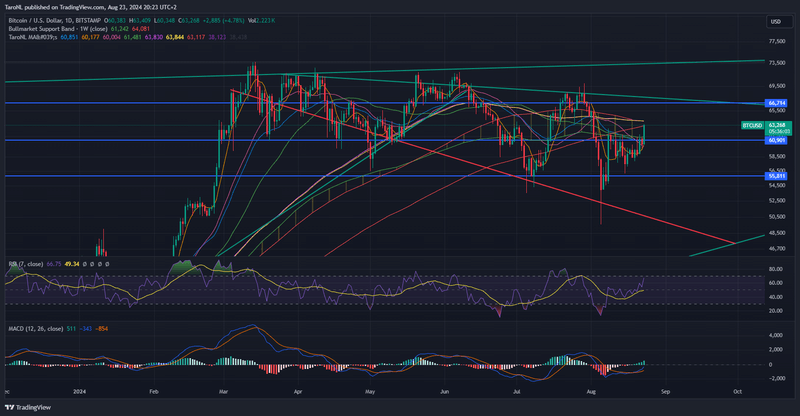Click the Open value 60,383
The image size is (800, 416).
[115, 20]
